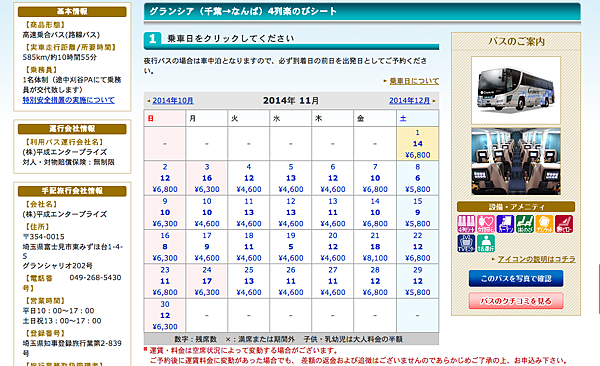This screenshot has width=600, height=366.
Task: Open アイコンの説明はコチラ link
Action: pos(536,259)
